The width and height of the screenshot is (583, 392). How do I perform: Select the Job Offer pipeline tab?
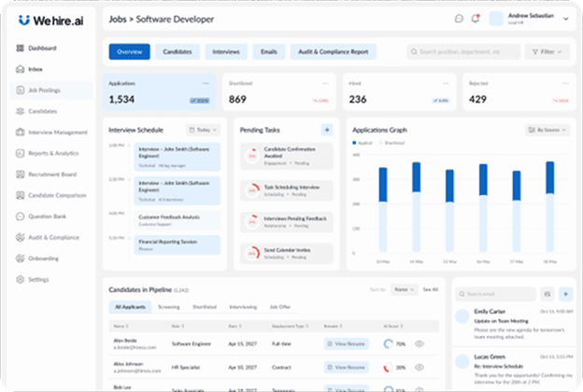280,307
